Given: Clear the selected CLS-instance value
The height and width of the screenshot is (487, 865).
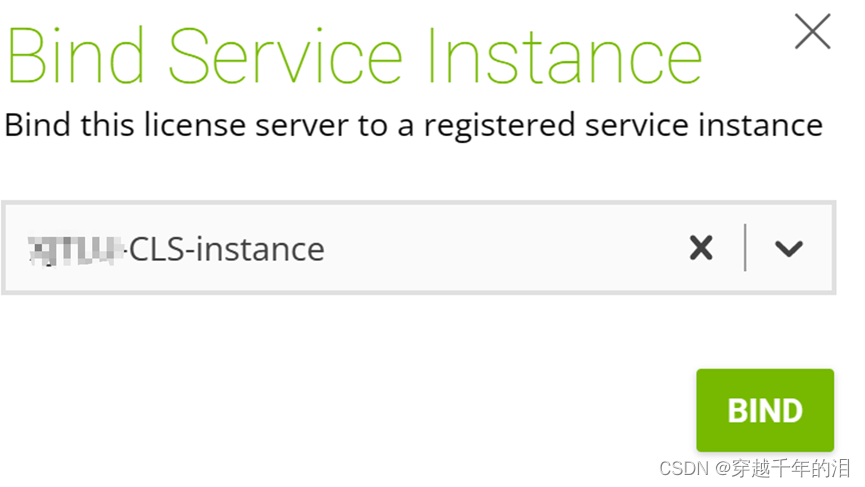Looking at the screenshot, I should [x=701, y=248].
